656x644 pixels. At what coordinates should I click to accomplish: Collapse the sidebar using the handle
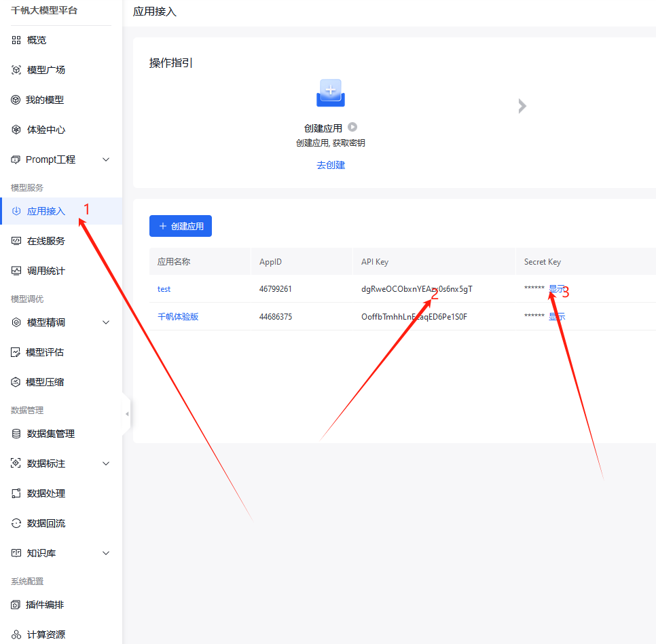(x=127, y=413)
